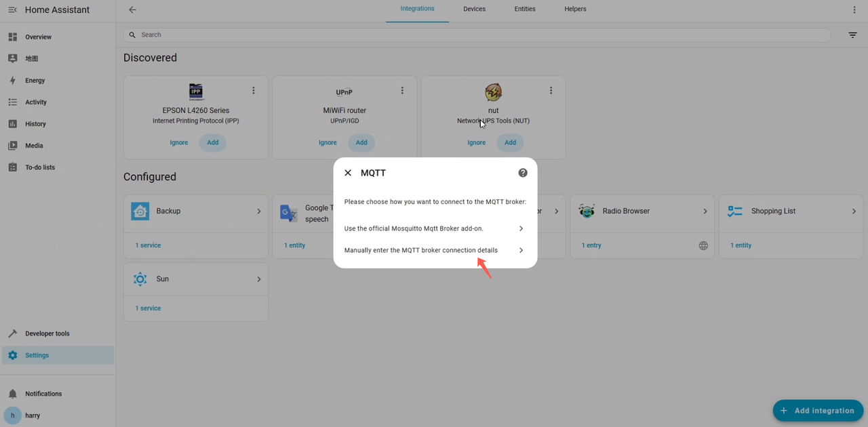Go back using the back arrow

click(133, 10)
